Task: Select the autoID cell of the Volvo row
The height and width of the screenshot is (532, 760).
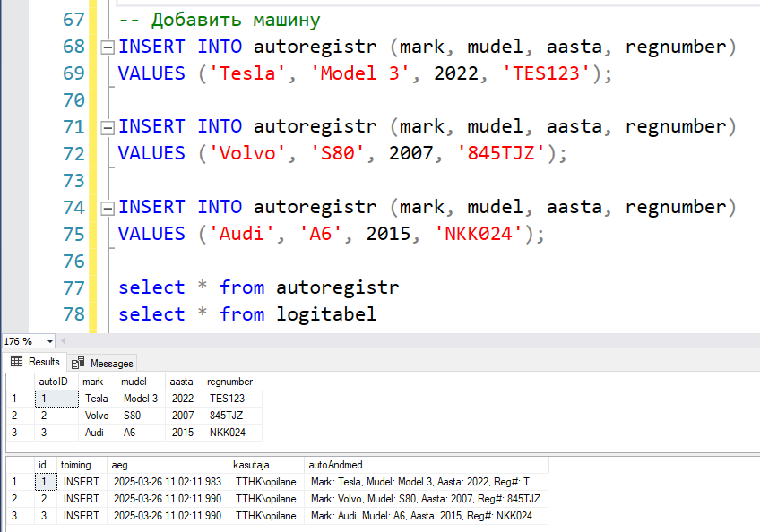Action: point(56,416)
